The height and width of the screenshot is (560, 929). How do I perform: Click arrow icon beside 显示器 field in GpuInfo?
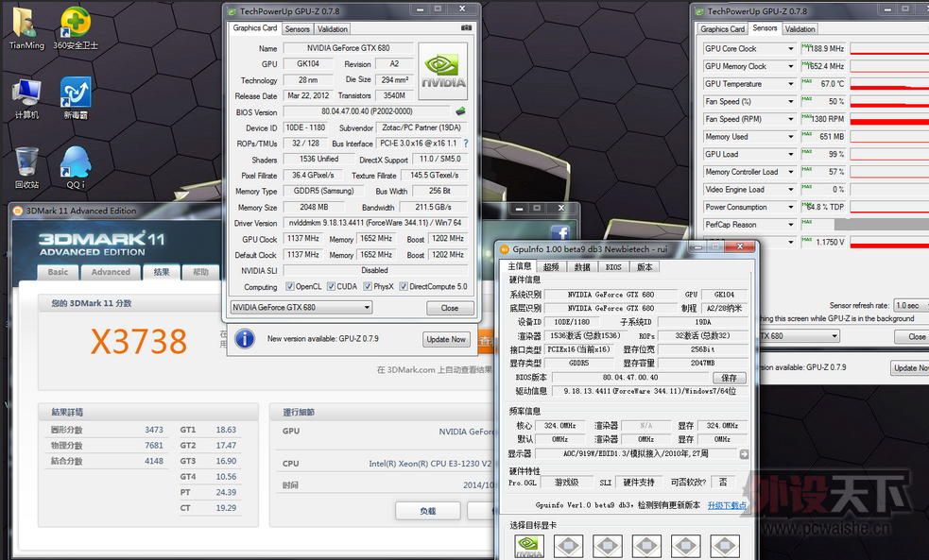[x=744, y=454]
